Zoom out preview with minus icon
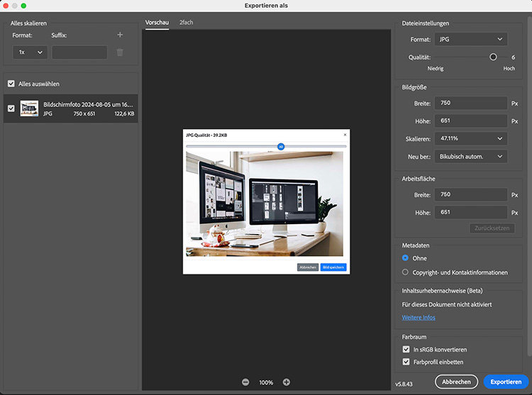The image size is (532, 395). pos(245,382)
